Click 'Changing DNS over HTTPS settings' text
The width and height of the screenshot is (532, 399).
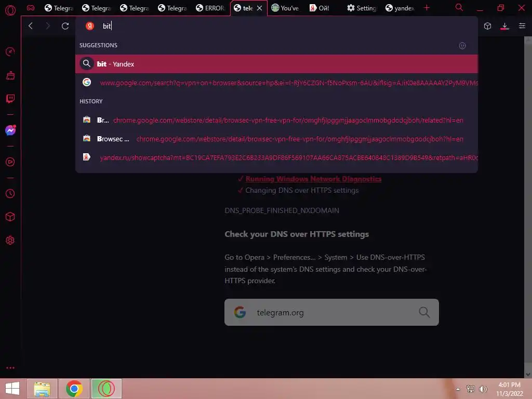coord(302,190)
